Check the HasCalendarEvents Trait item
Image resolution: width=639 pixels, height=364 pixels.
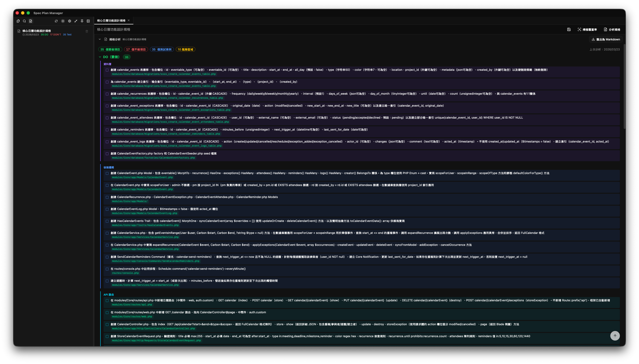107,221
